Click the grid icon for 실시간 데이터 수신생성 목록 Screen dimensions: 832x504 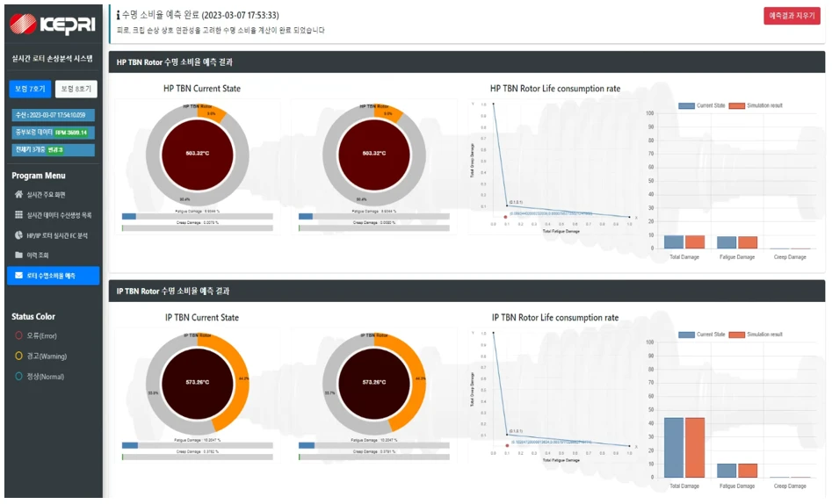(18, 215)
